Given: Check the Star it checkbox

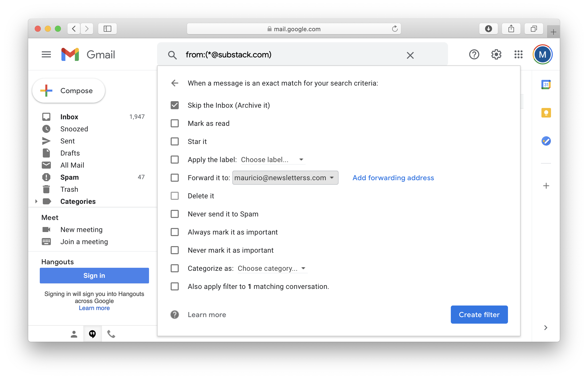Looking at the screenshot, I should (x=175, y=141).
